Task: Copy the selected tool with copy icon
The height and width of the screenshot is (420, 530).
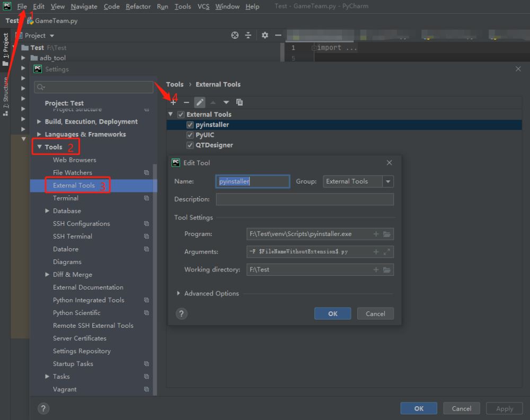Action: 240,102
